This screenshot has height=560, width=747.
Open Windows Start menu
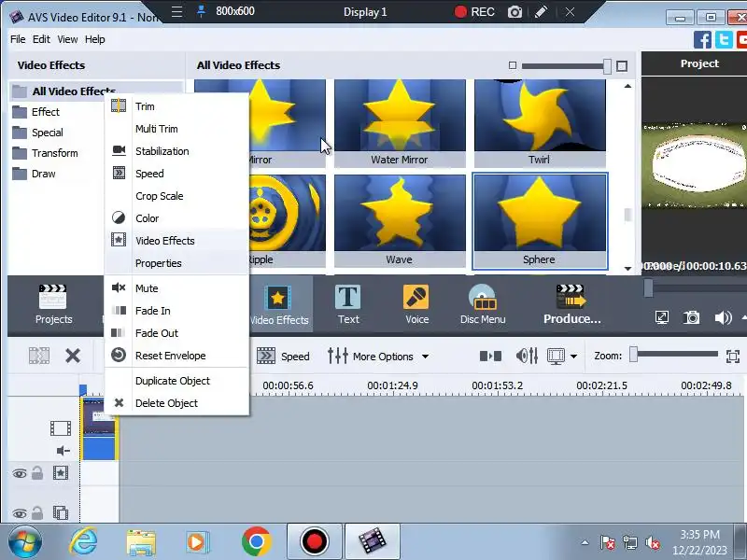point(25,542)
